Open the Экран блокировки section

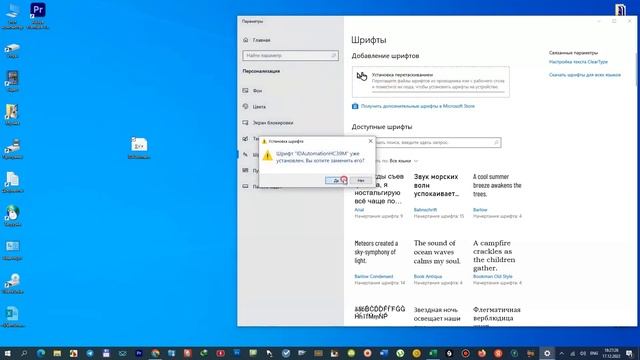[x=273, y=122]
